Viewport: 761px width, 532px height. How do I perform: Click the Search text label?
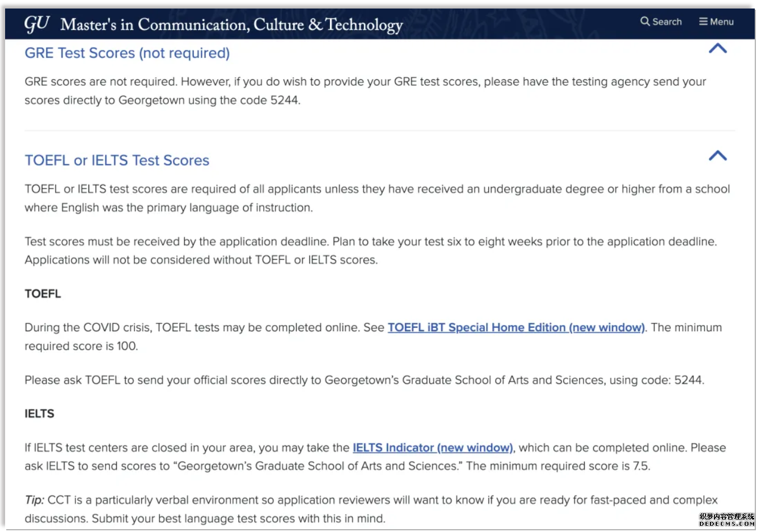667,22
